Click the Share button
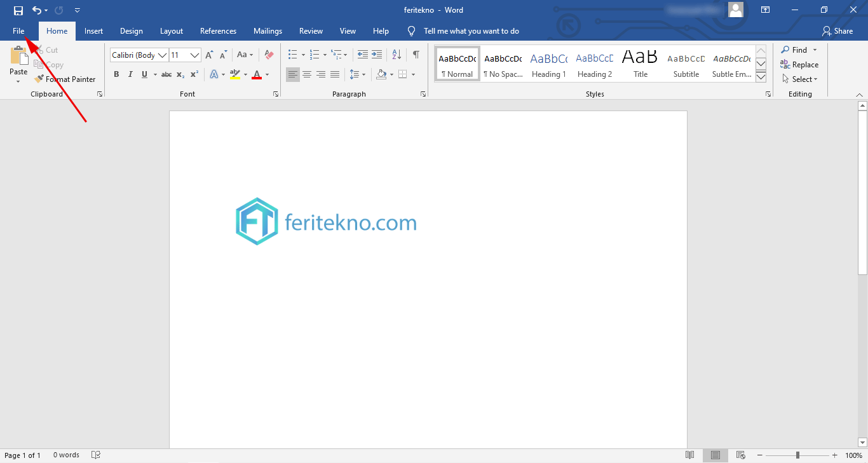The height and width of the screenshot is (463, 868). [837, 31]
